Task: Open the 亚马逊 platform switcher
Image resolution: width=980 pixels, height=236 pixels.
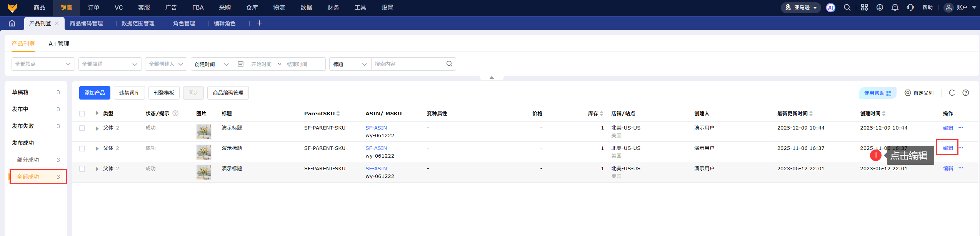Action: [x=801, y=8]
